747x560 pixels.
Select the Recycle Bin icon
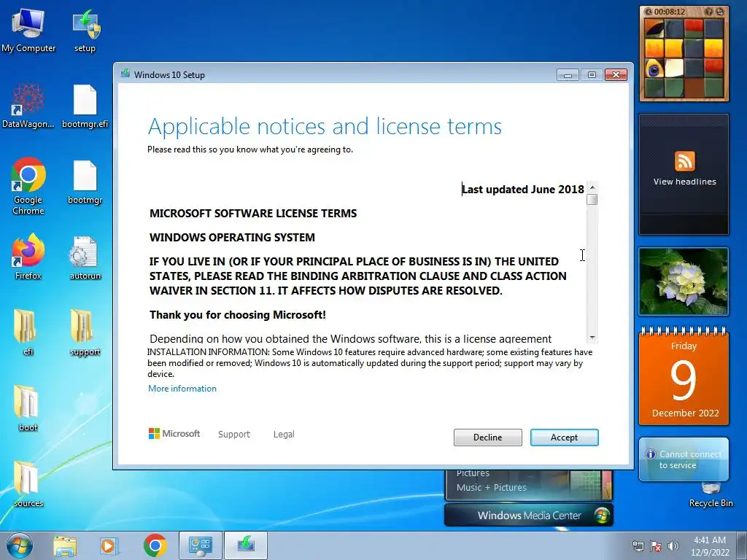(711, 495)
